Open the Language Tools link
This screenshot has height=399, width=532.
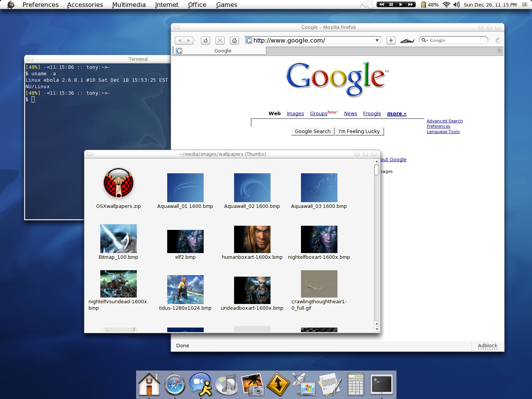(x=443, y=131)
